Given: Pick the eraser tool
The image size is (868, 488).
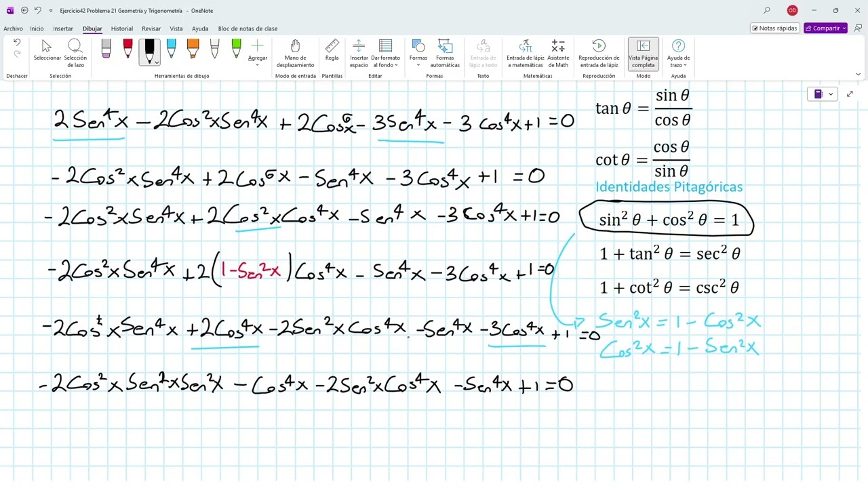Looking at the screenshot, I should pyautogui.click(x=106, y=49).
